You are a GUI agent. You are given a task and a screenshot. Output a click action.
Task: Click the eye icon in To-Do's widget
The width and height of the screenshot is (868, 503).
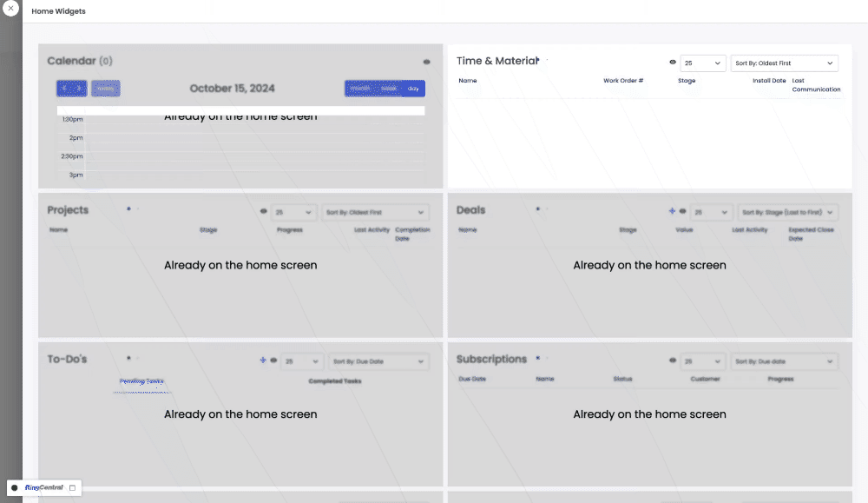[273, 361]
